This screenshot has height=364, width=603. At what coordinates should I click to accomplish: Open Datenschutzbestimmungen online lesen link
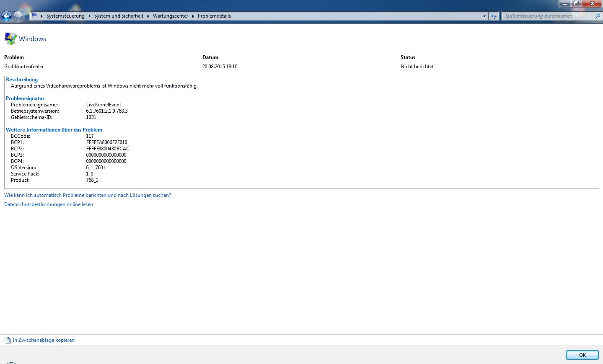[x=49, y=204]
